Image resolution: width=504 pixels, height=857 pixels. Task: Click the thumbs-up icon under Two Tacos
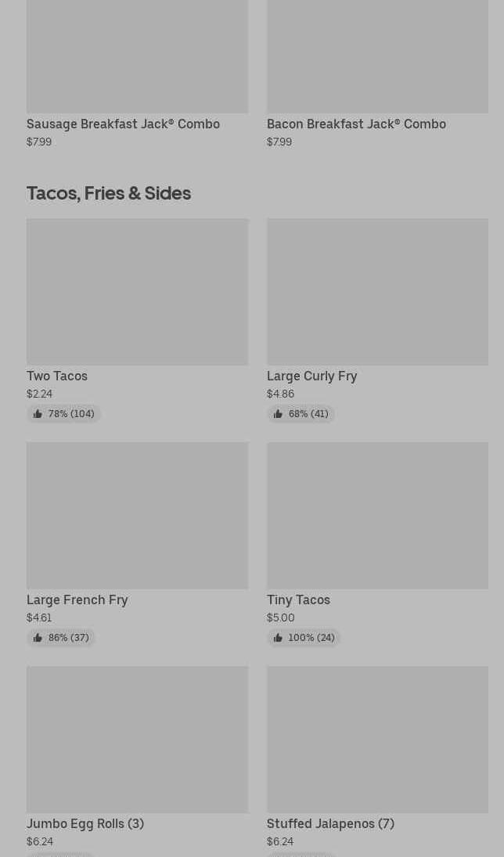coord(38,414)
